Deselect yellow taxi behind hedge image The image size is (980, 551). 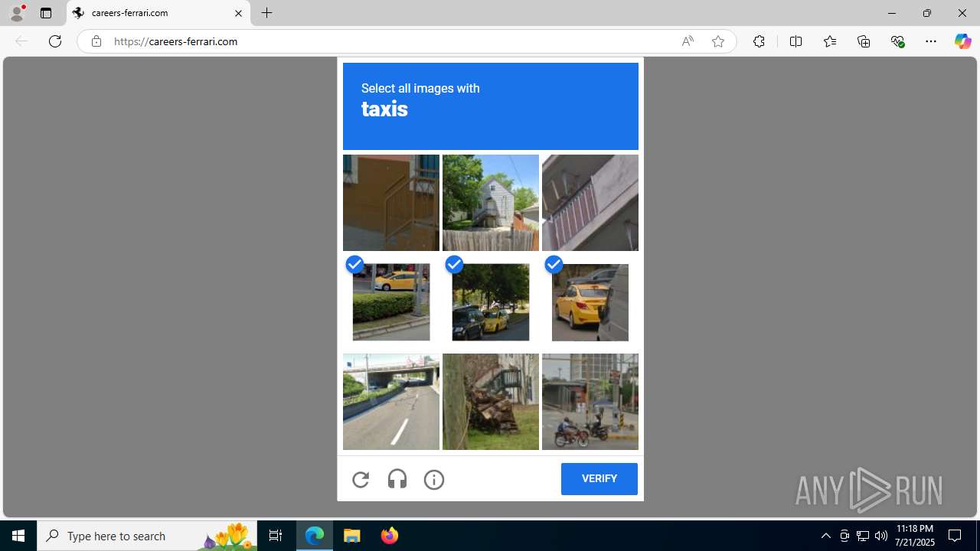[x=391, y=302]
